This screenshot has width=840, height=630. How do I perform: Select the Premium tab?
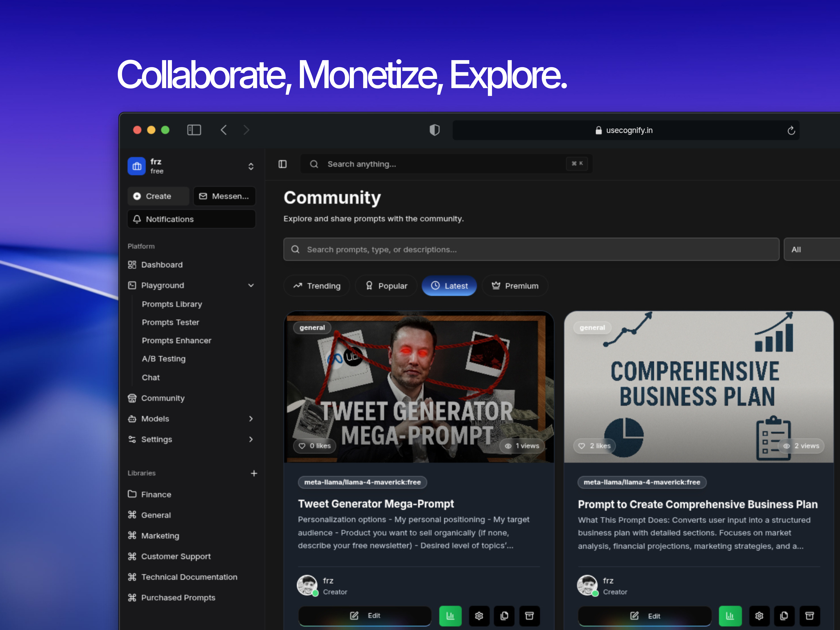click(515, 286)
